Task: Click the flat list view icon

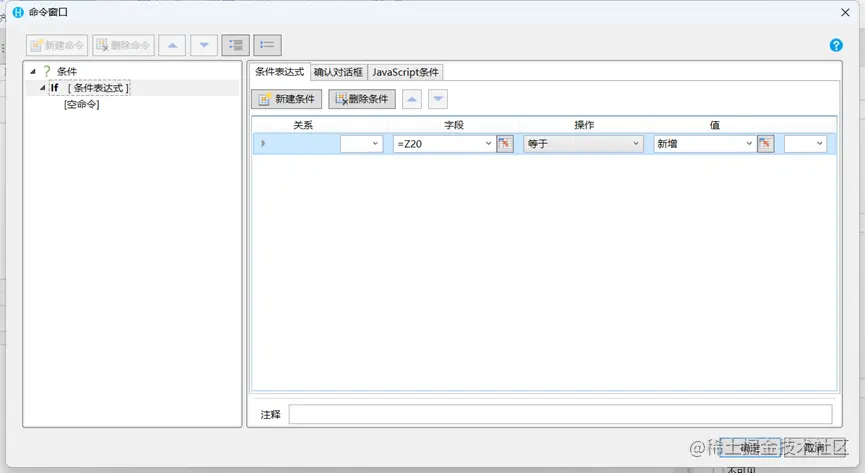Action: tap(268, 45)
